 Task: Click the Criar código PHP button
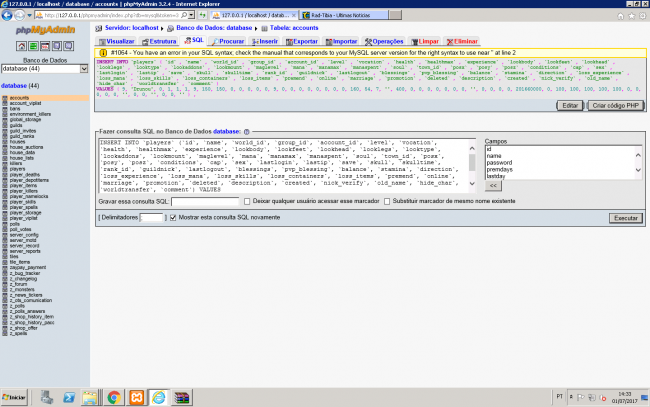click(x=616, y=106)
